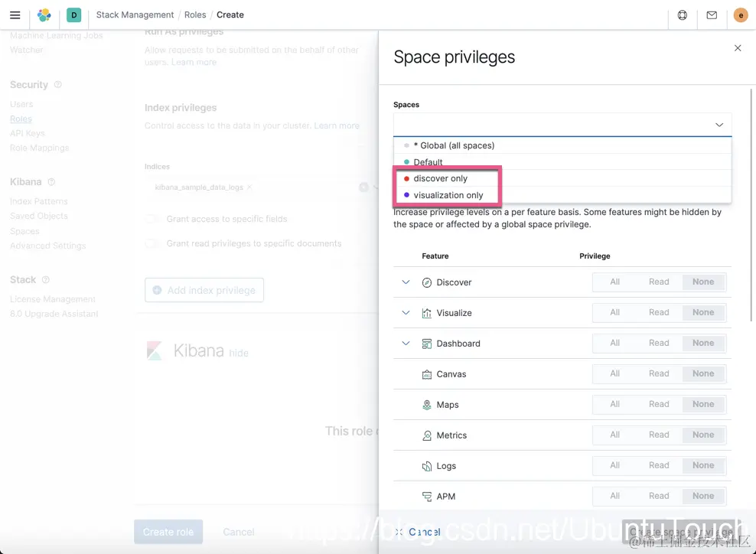Toggle 'Grant read privileges to specific documents'

(x=152, y=243)
